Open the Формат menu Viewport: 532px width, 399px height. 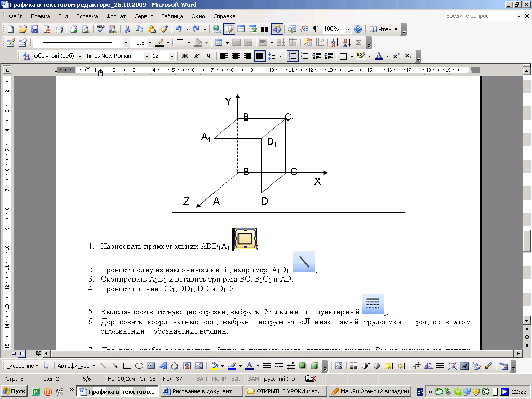(x=116, y=16)
